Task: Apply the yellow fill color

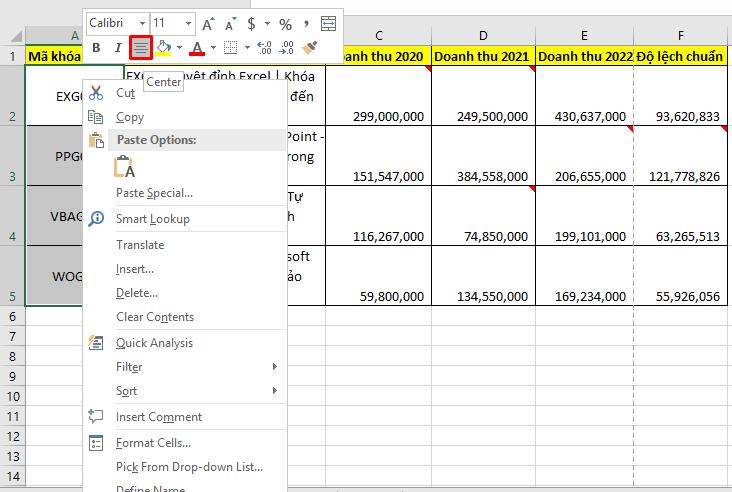Action: 165,47
